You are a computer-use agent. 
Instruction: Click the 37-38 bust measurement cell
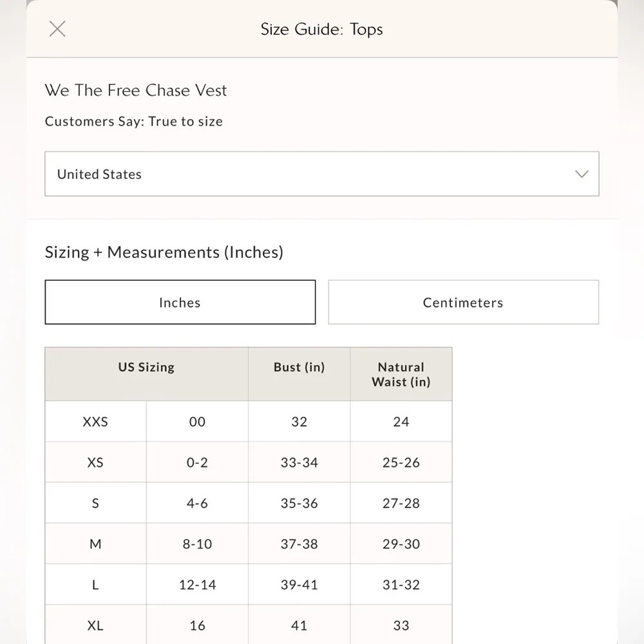[299, 544]
